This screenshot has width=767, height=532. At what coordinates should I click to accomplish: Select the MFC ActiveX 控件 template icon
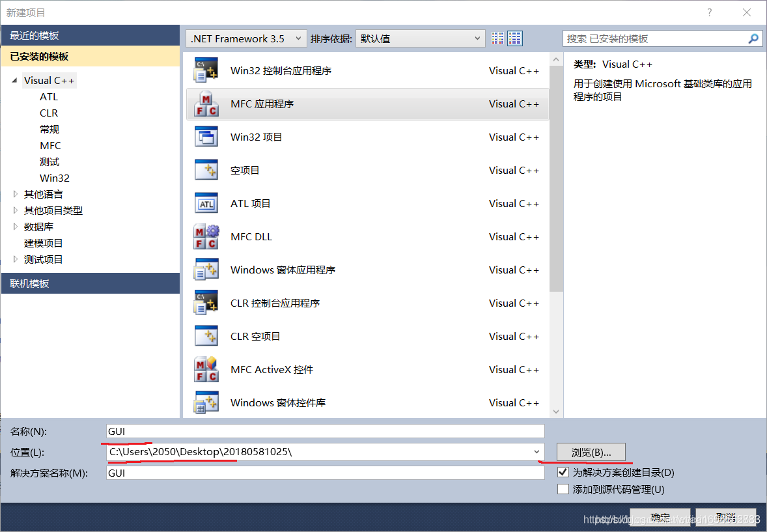coord(206,369)
